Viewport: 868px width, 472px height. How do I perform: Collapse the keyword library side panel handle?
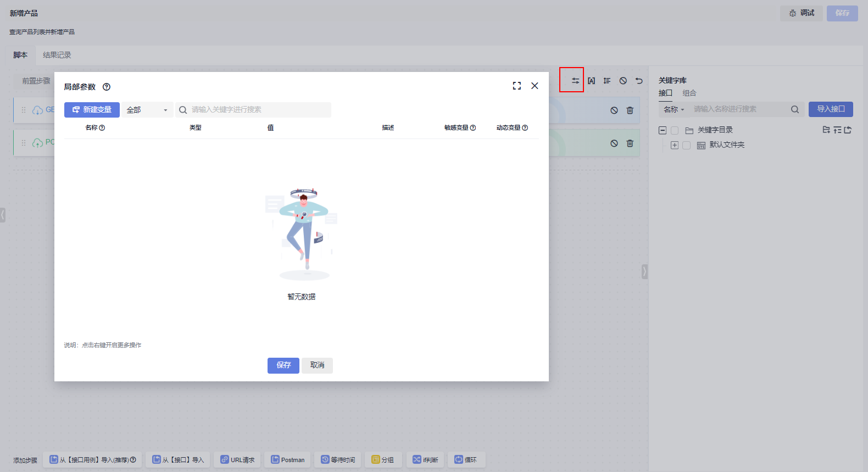[x=645, y=271]
